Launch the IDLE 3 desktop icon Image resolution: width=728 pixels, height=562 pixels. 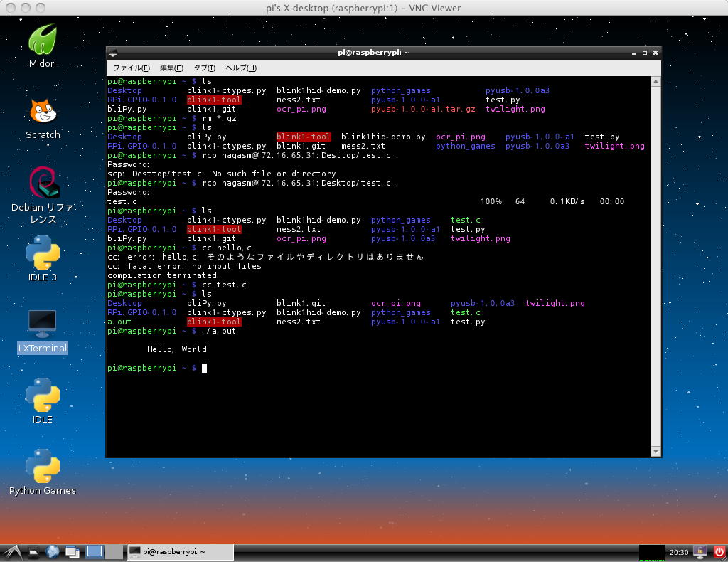[42, 259]
